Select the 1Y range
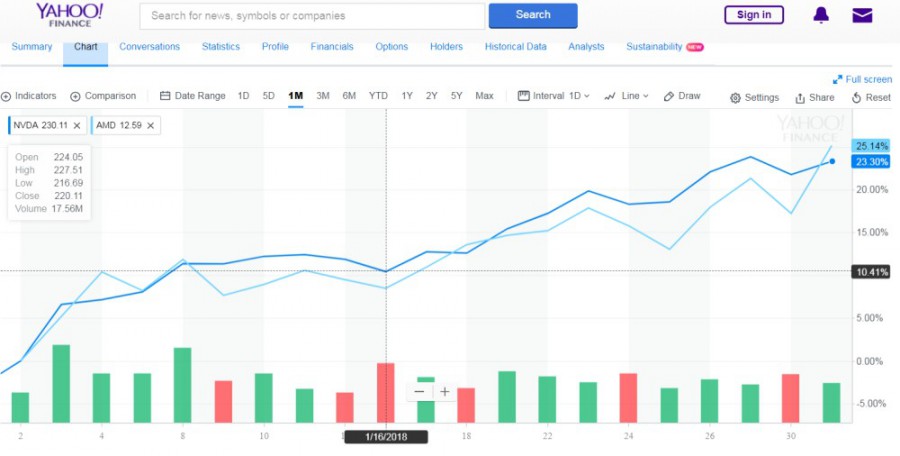Viewport: 900px width, 456px height. click(x=407, y=96)
